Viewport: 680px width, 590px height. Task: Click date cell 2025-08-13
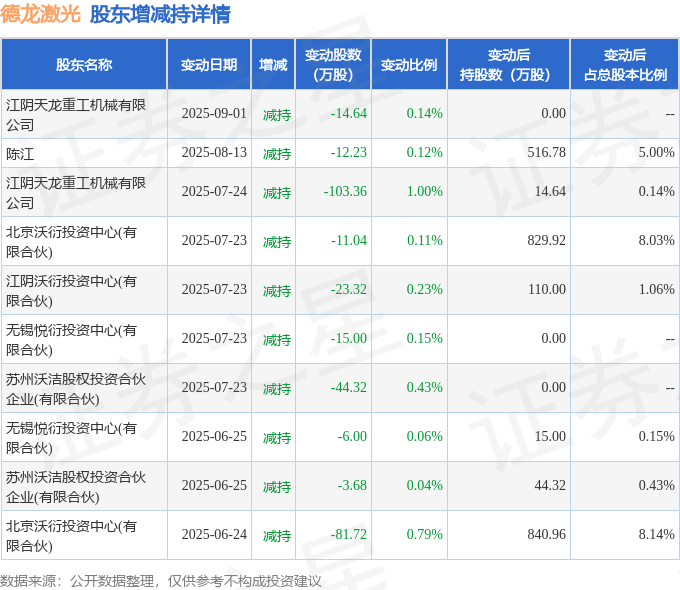tap(214, 153)
